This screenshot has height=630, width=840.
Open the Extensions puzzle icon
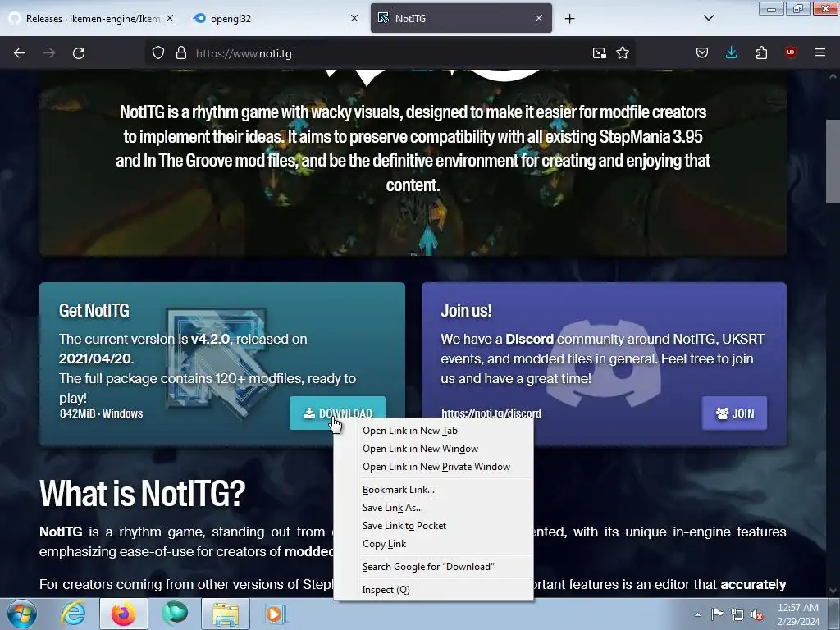761,53
